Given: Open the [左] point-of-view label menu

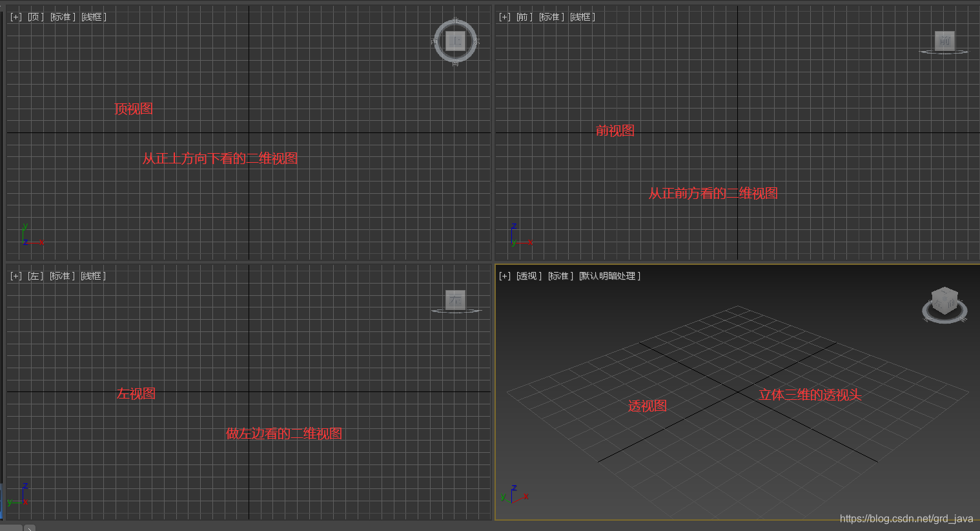Looking at the screenshot, I should point(36,276).
